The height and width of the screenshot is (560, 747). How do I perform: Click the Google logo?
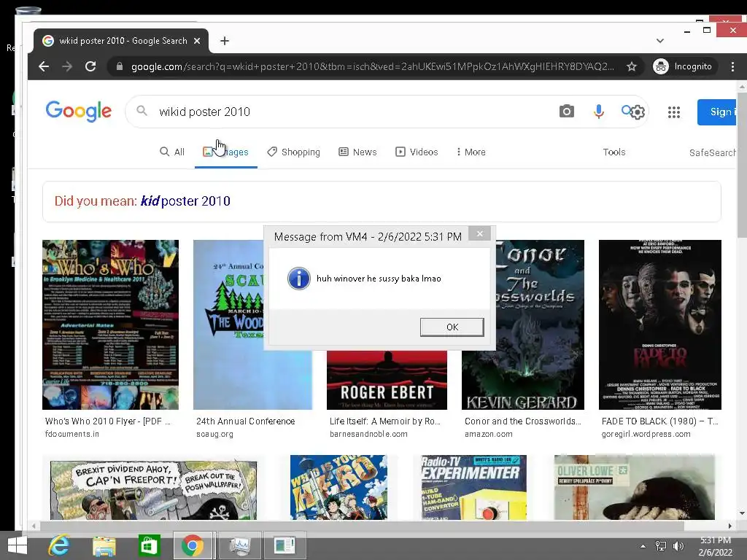click(79, 112)
